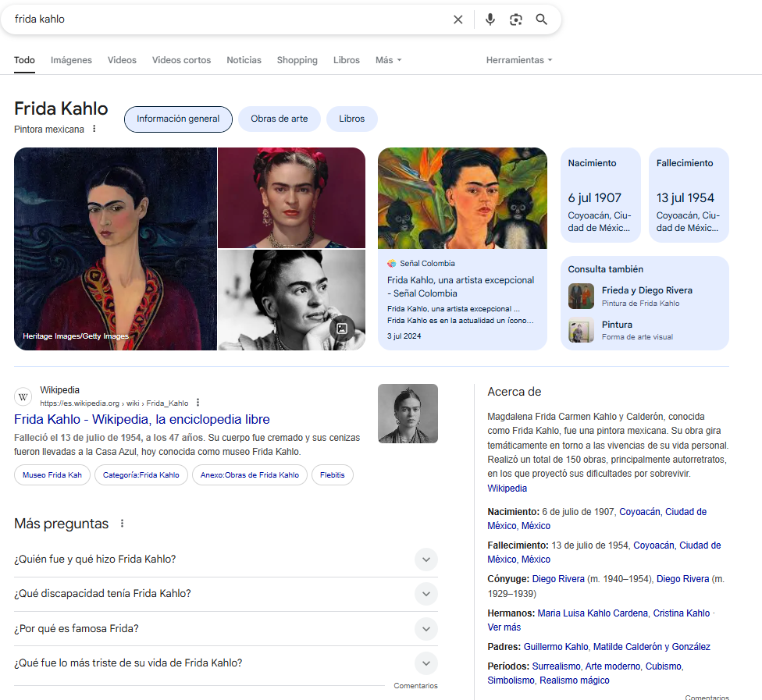The image size is (762, 700).
Task: Open three-dot options next to Wikipedia URL
Action: click(x=198, y=403)
